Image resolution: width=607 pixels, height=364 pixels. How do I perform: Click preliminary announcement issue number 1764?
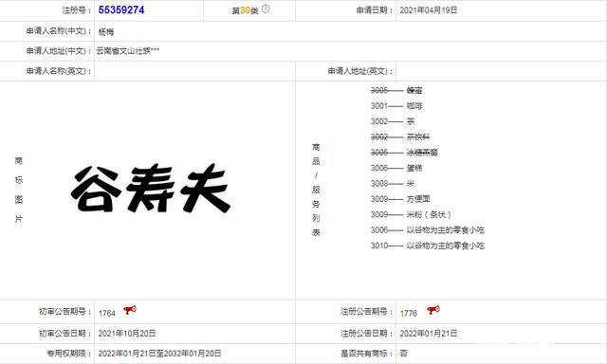[107, 314]
